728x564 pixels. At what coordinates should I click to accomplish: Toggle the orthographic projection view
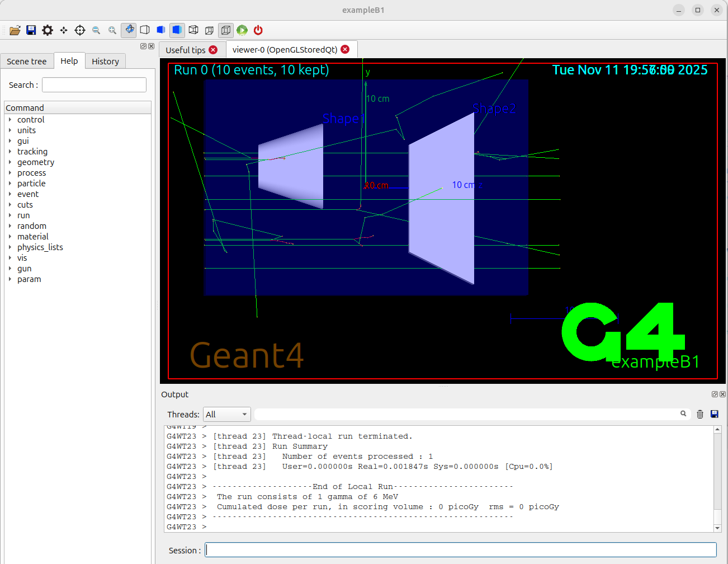[x=226, y=30]
